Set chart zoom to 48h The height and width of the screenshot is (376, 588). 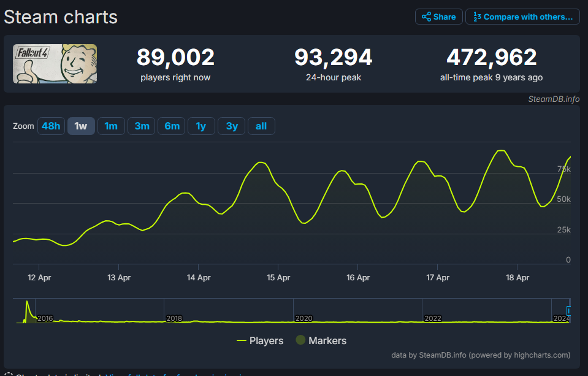(x=51, y=126)
